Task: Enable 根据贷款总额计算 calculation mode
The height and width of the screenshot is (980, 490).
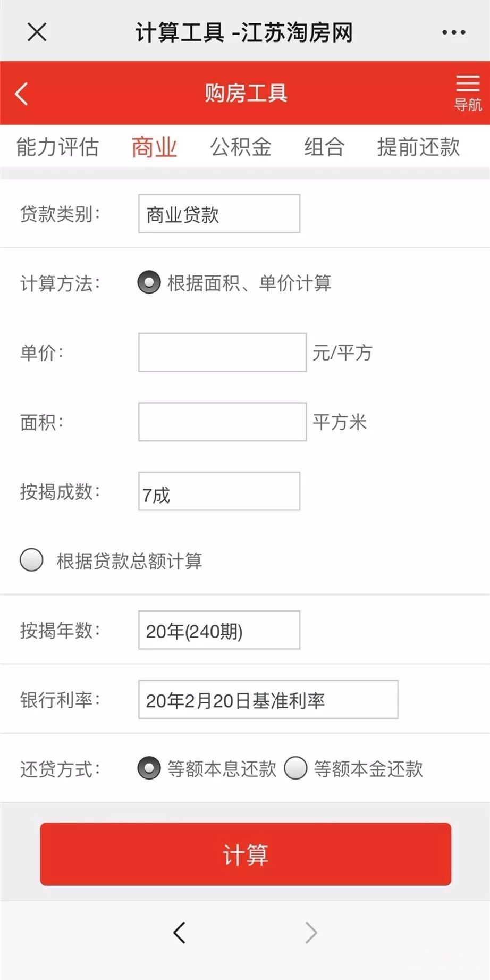Action: pyautogui.click(x=31, y=560)
